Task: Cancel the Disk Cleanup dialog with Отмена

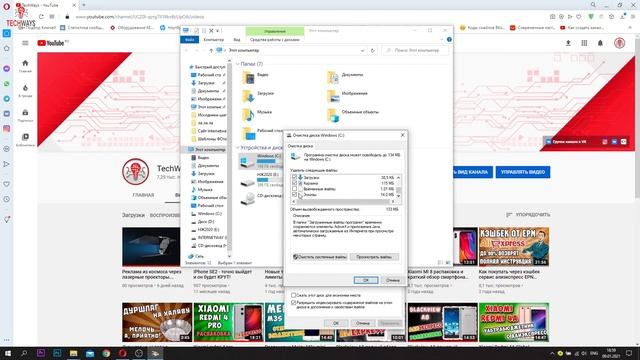Action: (x=392, y=280)
